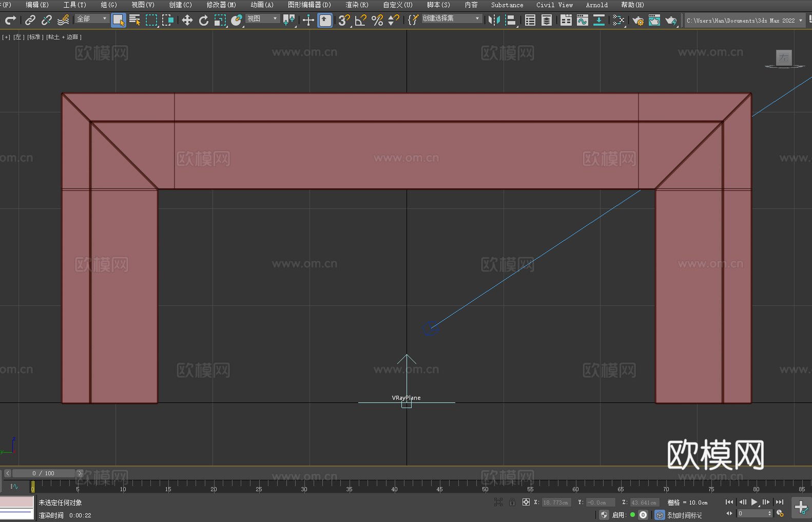812x522 pixels.
Task: Toggle Window/Crossing selection mode
Action: coord(168,20)
